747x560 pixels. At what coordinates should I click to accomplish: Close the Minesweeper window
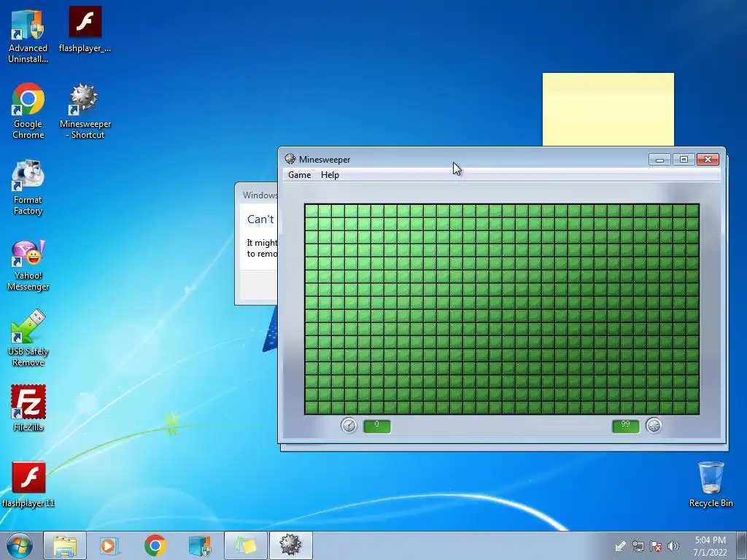[708, 159]
